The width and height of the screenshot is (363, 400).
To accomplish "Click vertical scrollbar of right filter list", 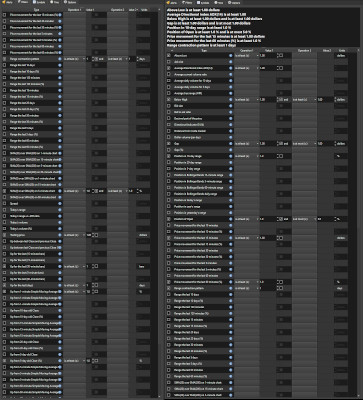I will tap(359, 223).
